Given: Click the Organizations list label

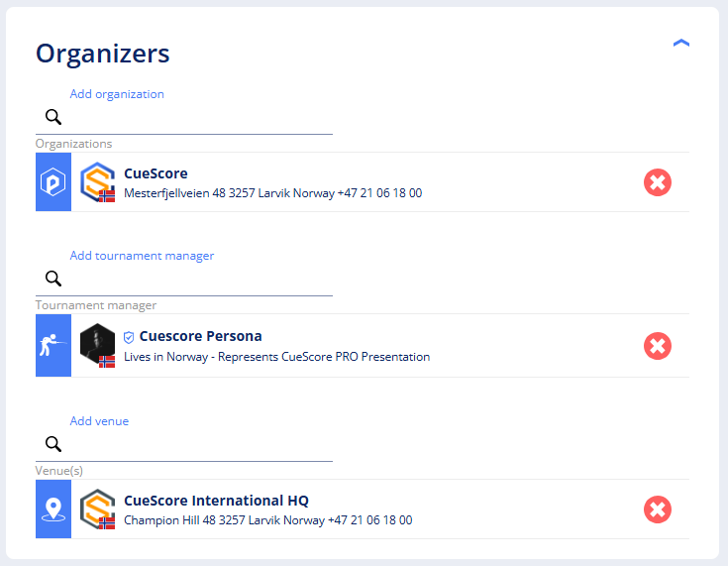Looking at the screenshot, I should click(x=74, y=144).
